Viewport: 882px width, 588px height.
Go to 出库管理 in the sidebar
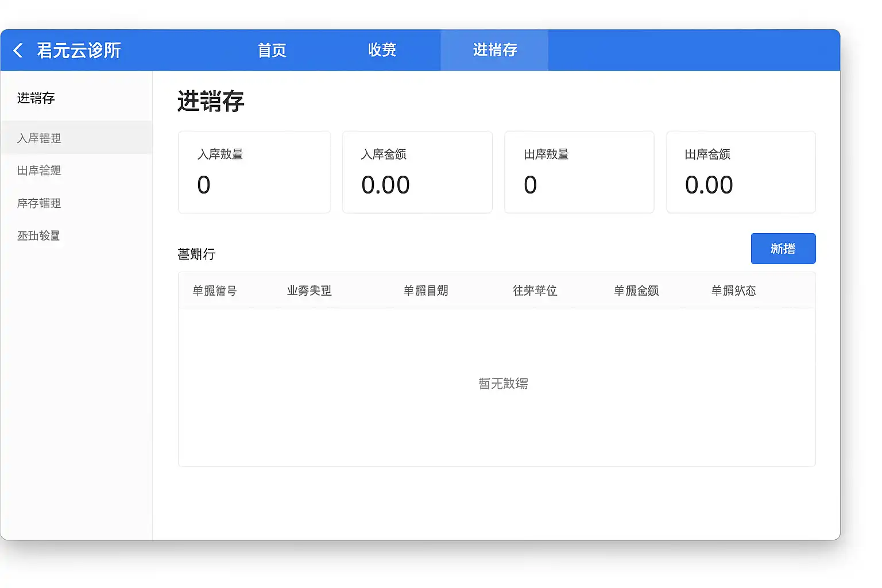click(39, 171)
